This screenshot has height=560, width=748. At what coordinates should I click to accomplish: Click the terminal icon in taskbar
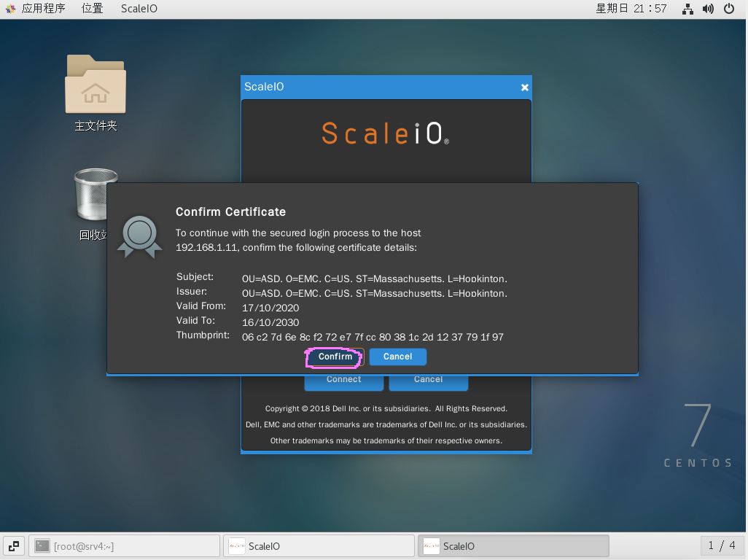pyautogui.click(x=42, y=545)
